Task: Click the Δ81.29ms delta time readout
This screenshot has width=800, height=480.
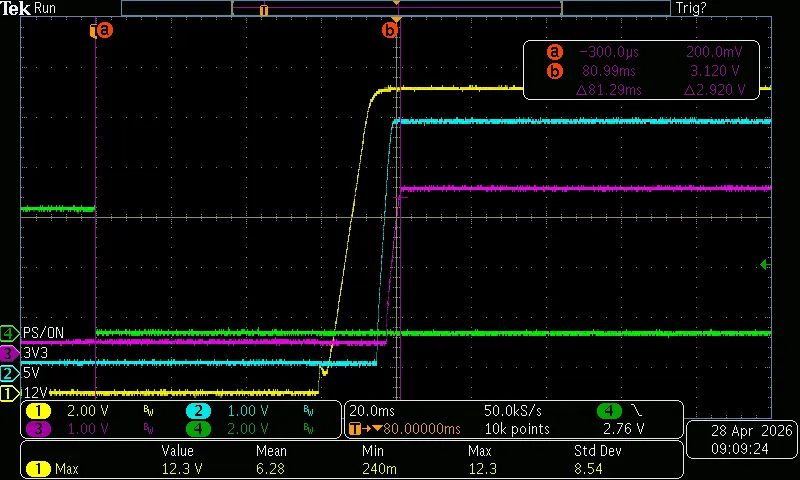Action: pos(609,90)
